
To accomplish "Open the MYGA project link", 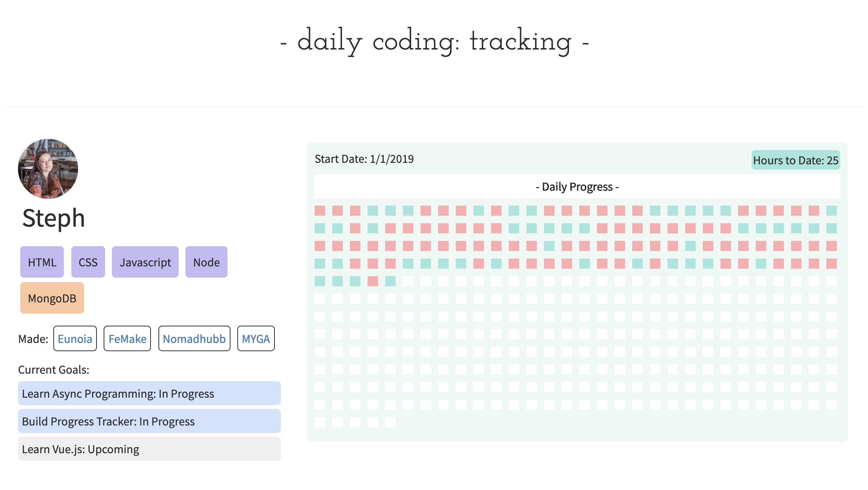I will (256, 339).
